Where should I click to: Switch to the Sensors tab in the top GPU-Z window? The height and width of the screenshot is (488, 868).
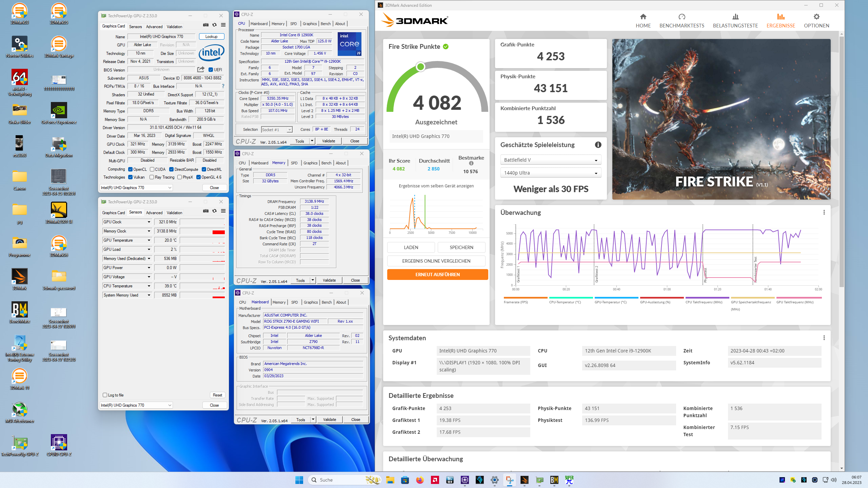135,27
